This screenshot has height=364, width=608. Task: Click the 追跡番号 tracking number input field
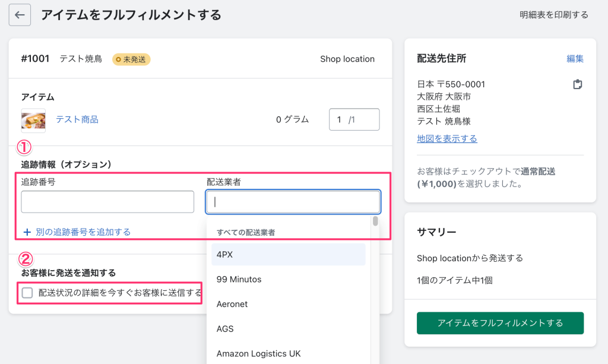107,201
